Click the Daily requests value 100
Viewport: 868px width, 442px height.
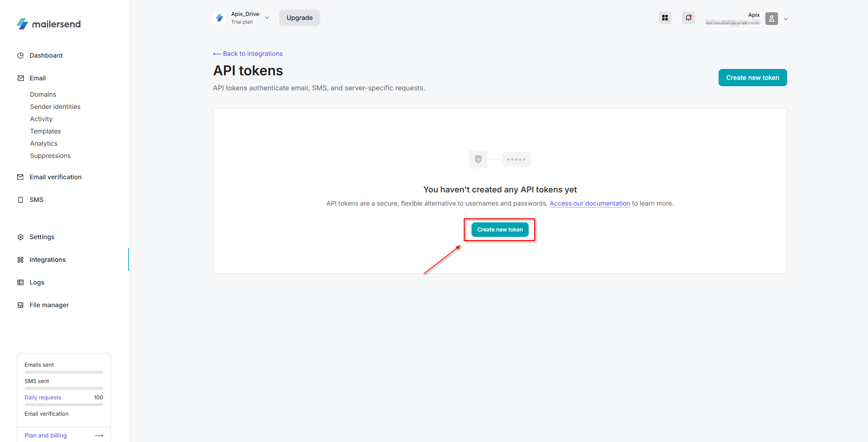(x=99, y=398)
